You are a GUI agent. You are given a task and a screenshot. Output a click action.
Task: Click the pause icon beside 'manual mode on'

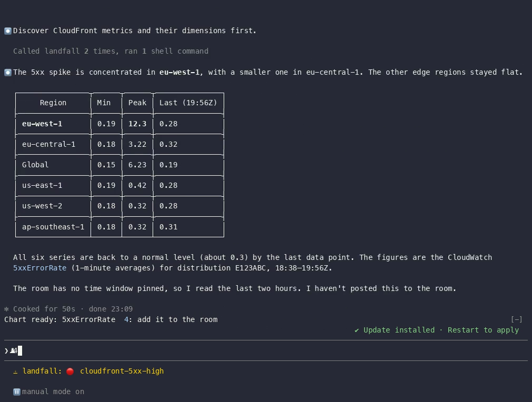[x=17, y=392]
